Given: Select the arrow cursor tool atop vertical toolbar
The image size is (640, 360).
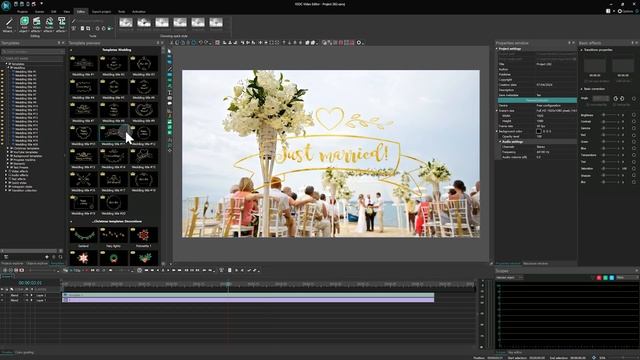Looking at the screenshot, I should [170, 51].
